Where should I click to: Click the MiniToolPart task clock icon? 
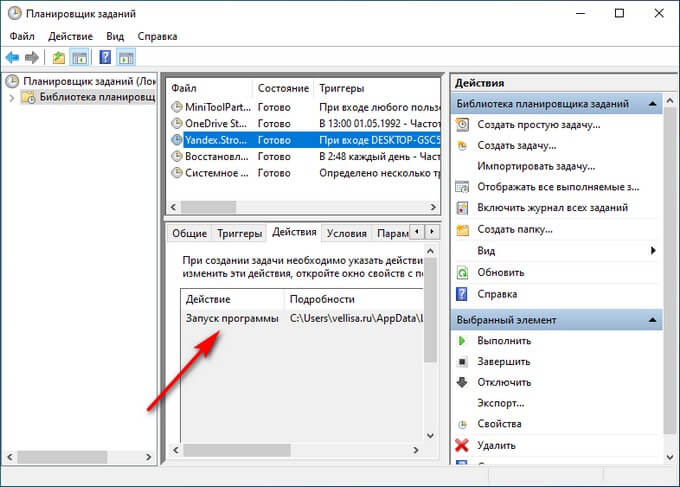coord(177,107)
